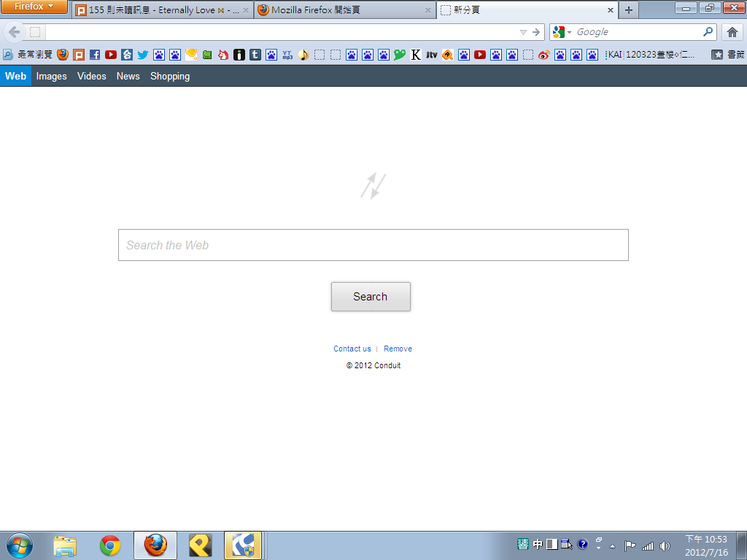Open the Weibo bookmark icon
Screen dimensions: 747x560
543,55
